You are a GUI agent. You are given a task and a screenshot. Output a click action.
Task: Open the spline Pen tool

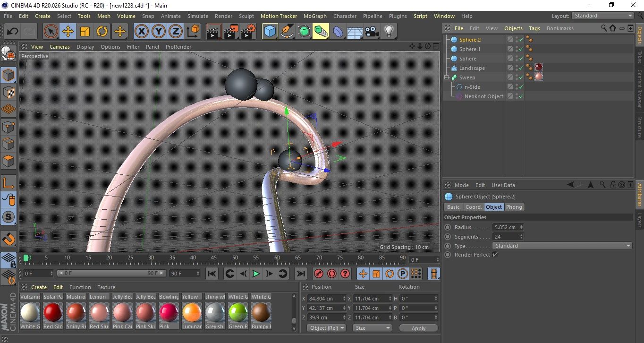[287, 32]
